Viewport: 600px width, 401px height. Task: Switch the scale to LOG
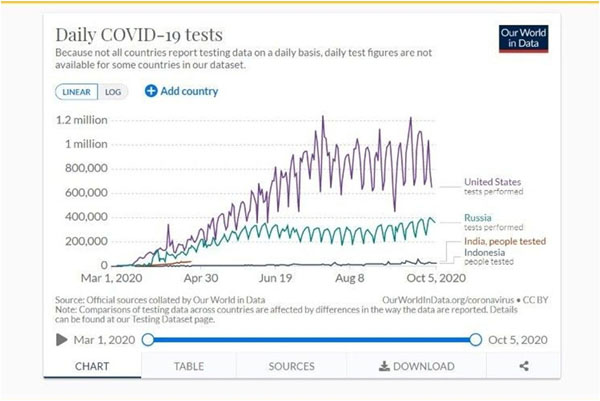116,92
